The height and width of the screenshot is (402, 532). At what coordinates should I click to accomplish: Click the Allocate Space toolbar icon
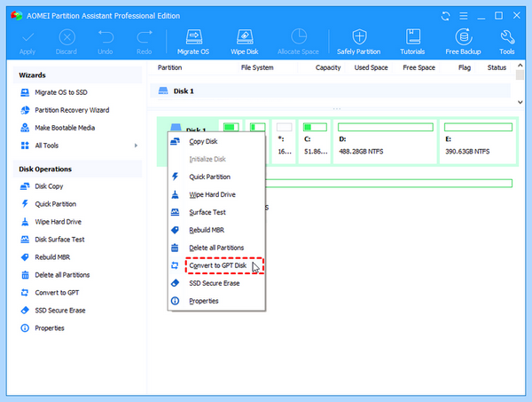pyautogui.click(x=299, y=36)
